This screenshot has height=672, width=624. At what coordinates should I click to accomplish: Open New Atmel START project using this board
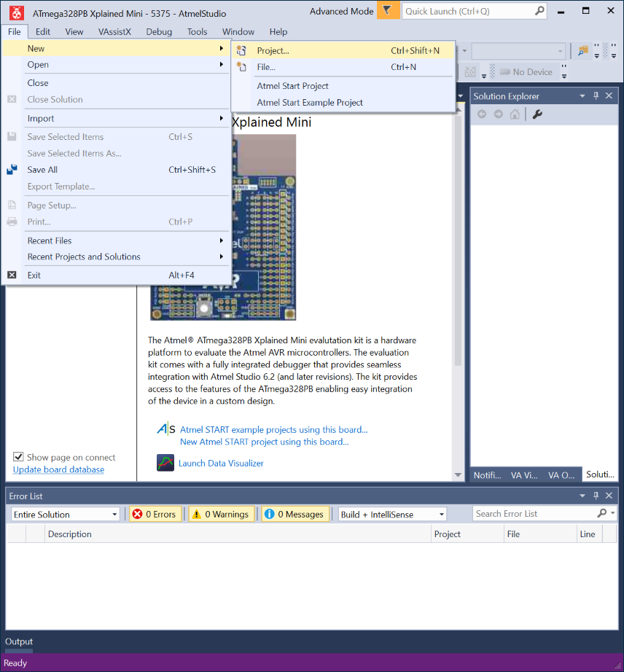point(264,442)
